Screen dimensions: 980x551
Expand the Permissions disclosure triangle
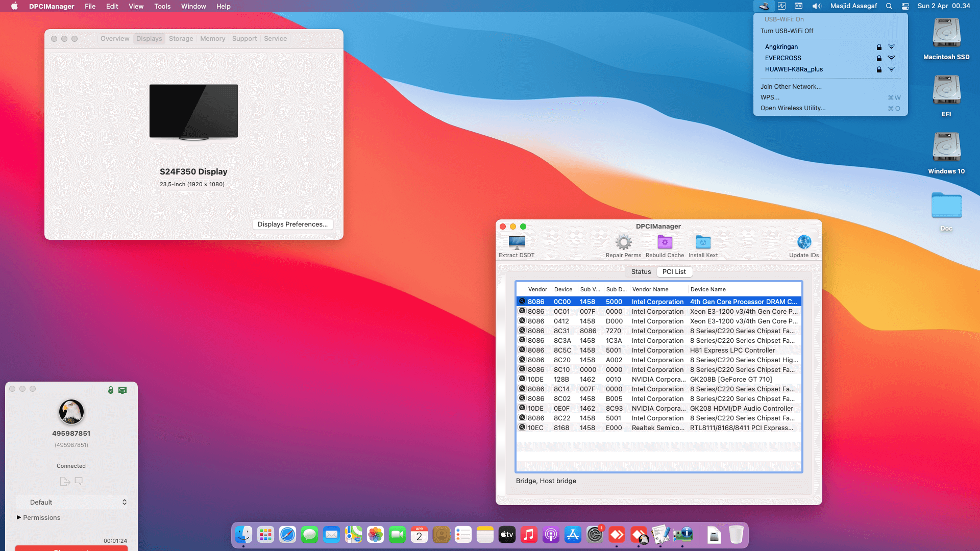19,517
